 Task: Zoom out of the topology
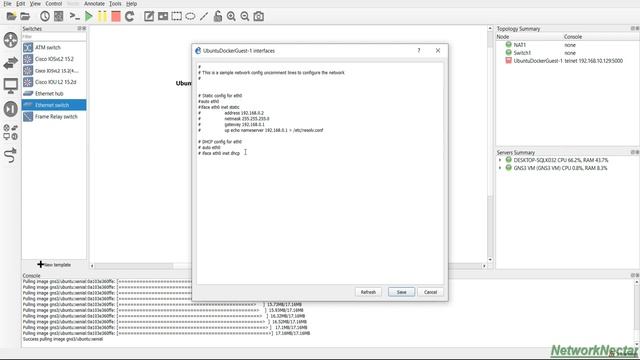click(245, 16)
